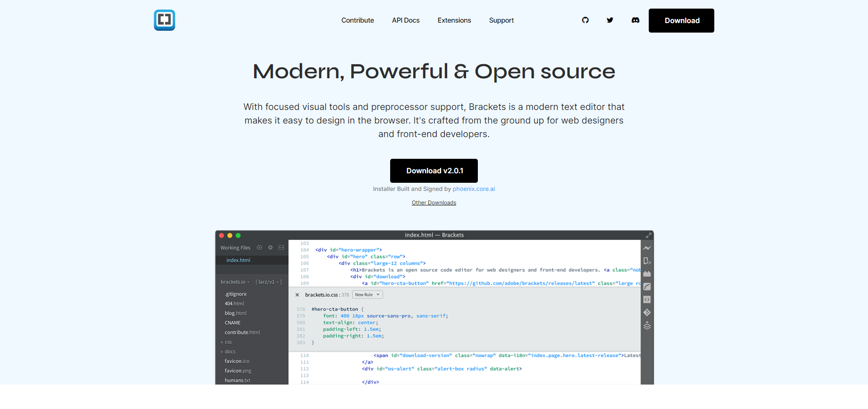This screenshot has width=868, height=409.
Task: Open Working Files settings gear
Action: coord(270,247)
